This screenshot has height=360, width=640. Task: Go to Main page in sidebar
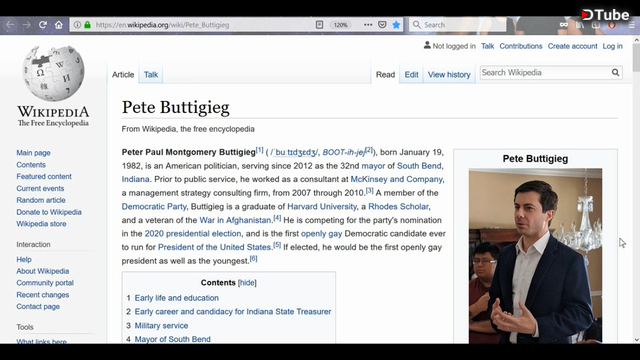(33, 153)
